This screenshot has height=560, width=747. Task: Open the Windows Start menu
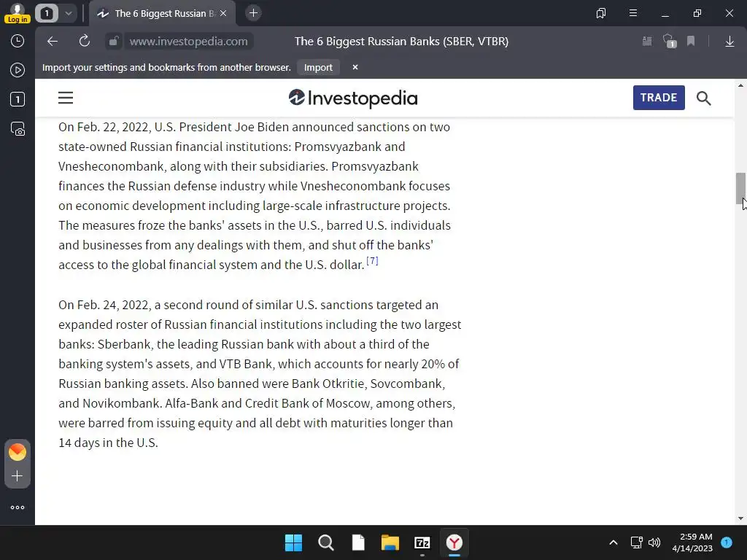point(293,542)
